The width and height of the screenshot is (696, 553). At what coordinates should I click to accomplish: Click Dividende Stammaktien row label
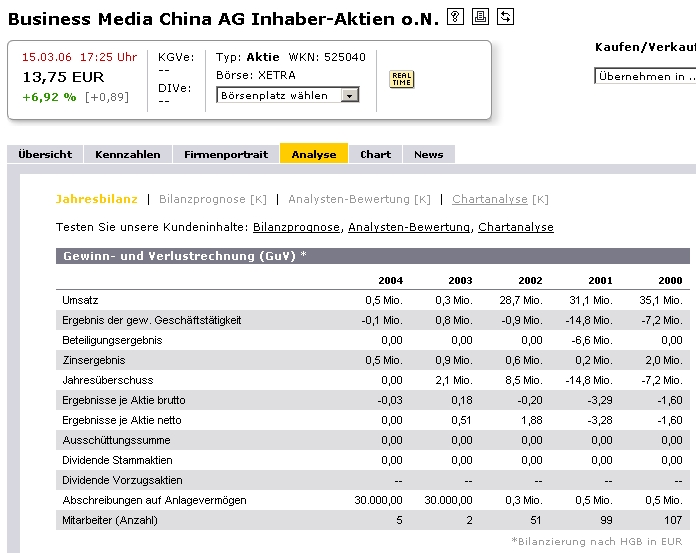117,460
